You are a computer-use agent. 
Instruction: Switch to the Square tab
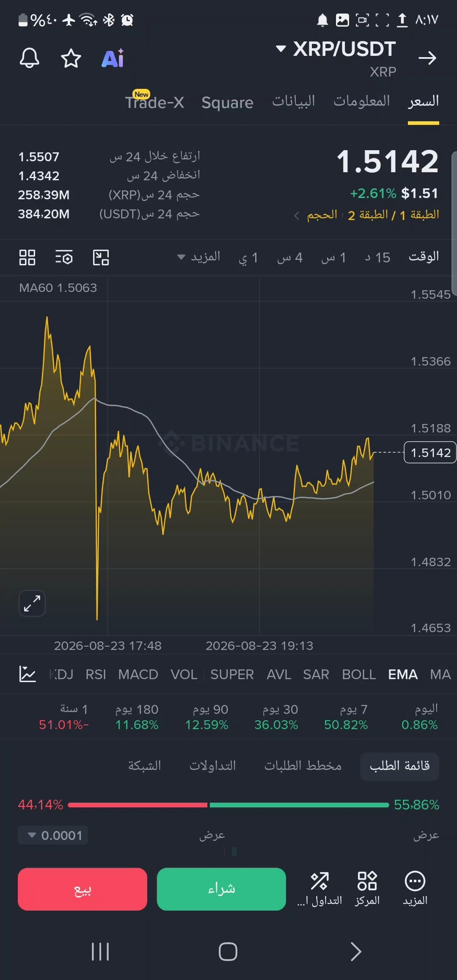227,102
